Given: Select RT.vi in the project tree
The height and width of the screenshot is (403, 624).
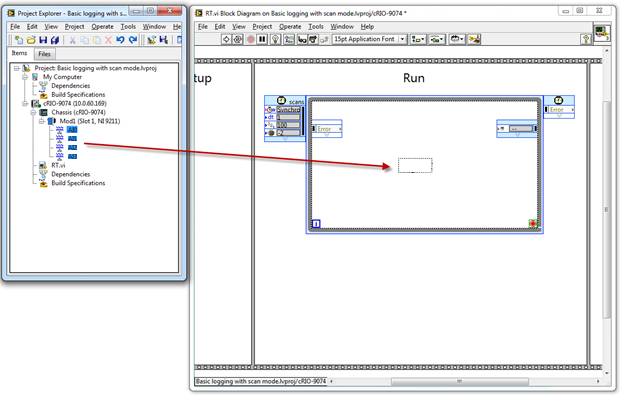Looking at the screenshot, I should point(61,165).
